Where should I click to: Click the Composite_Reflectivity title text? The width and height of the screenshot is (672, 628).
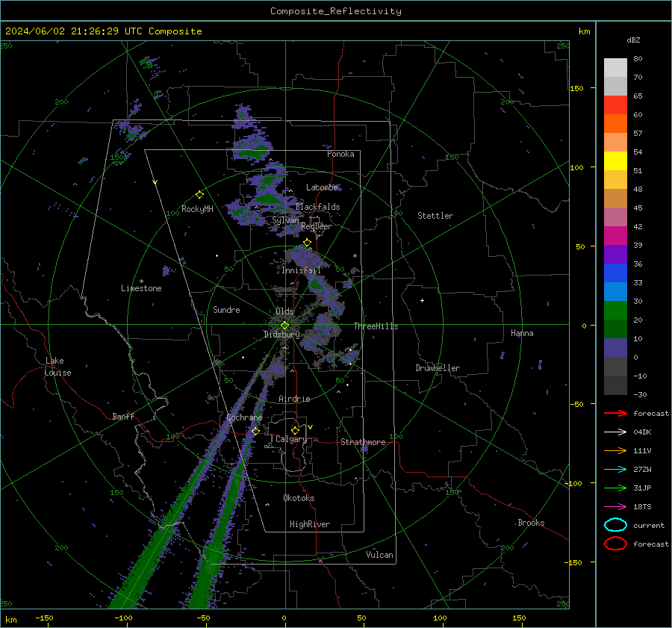336,11
